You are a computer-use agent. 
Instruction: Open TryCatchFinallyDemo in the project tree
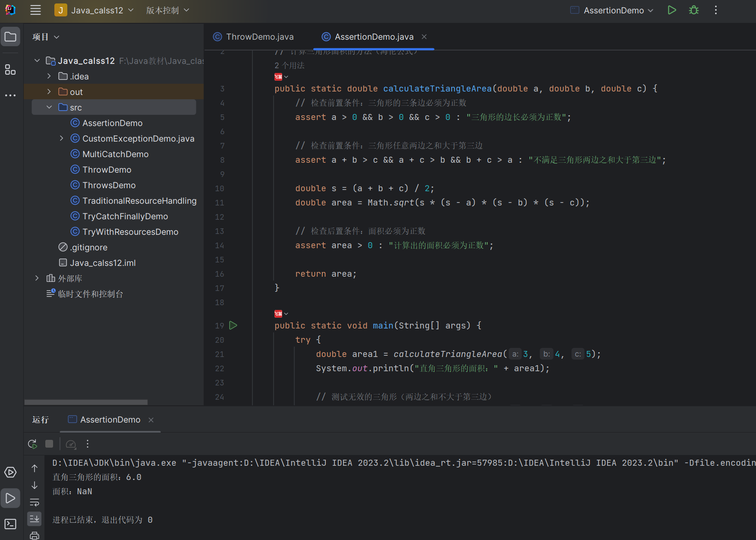[125, 216]
